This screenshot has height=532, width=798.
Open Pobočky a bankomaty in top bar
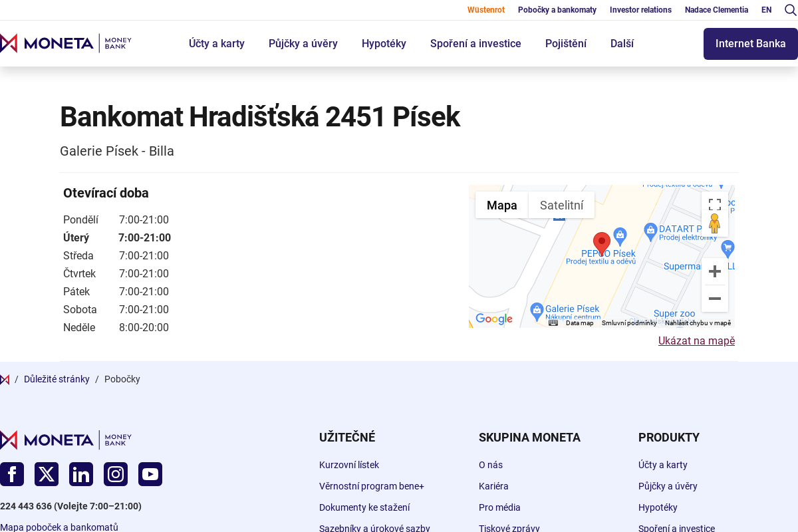click(x=557, y=10)
